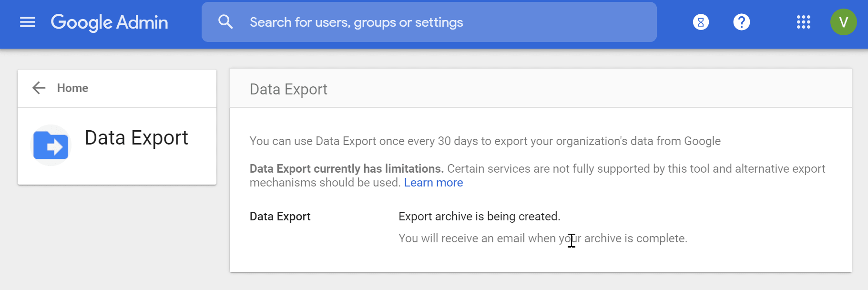
Task: Open the hourglass tasks icon
Action: pyautogui.click(x=701, y=22)
